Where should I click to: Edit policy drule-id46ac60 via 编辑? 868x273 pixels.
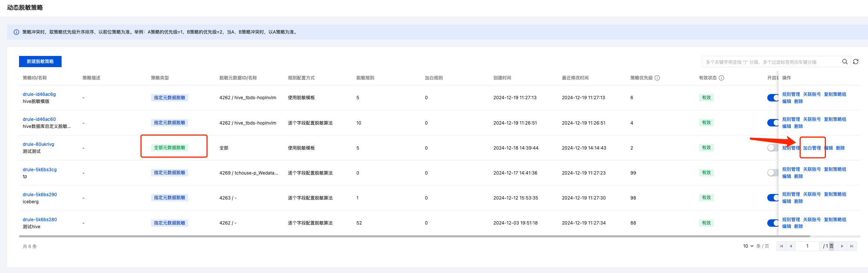pyautogui.click(x=787, y=126)
